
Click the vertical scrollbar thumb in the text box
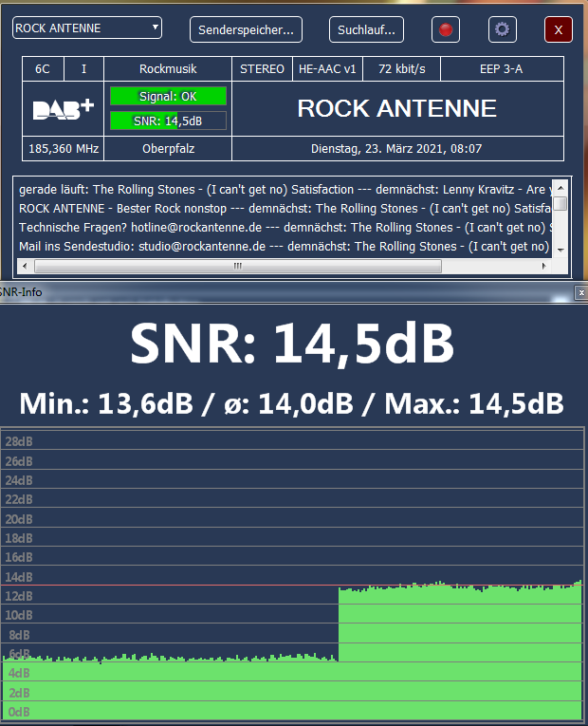pyautogui.click(x=560, y=203)
